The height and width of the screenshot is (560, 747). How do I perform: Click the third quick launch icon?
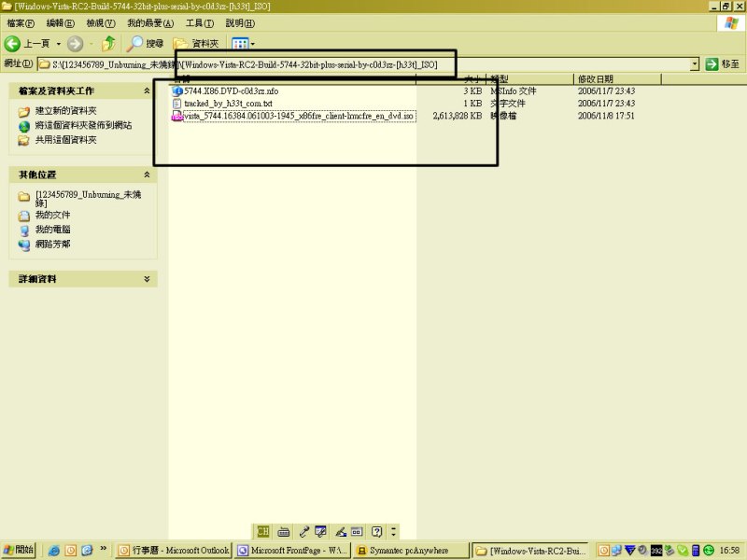(87, 551)
